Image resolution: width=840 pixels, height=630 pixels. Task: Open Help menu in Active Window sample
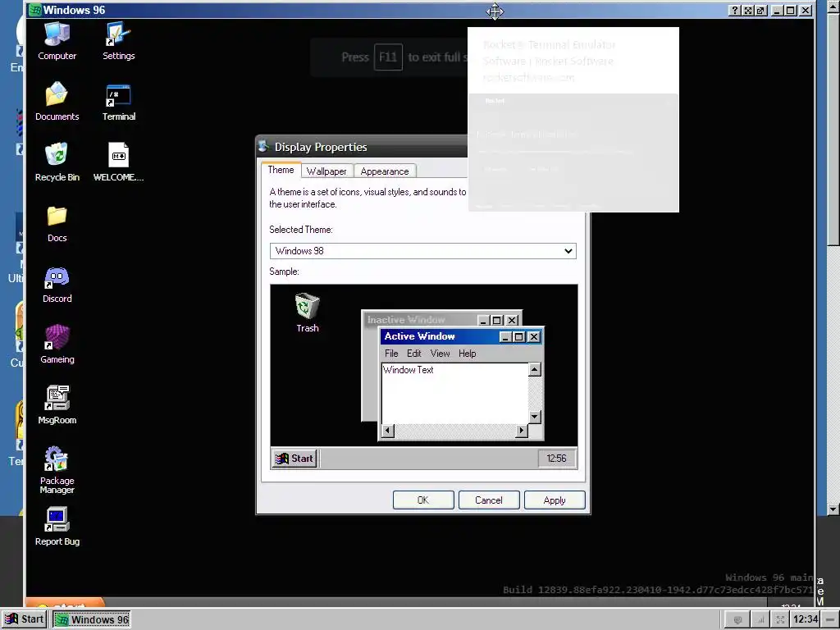pos(467,354)
